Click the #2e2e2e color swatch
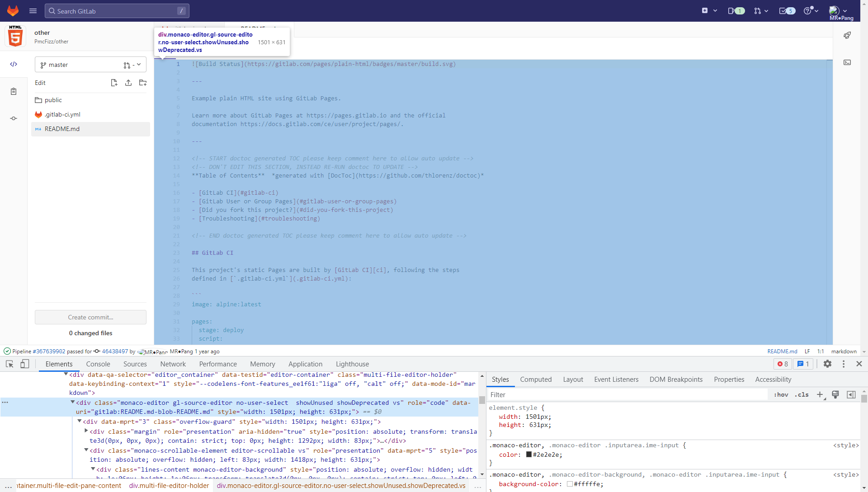 [x=528, y=455]
